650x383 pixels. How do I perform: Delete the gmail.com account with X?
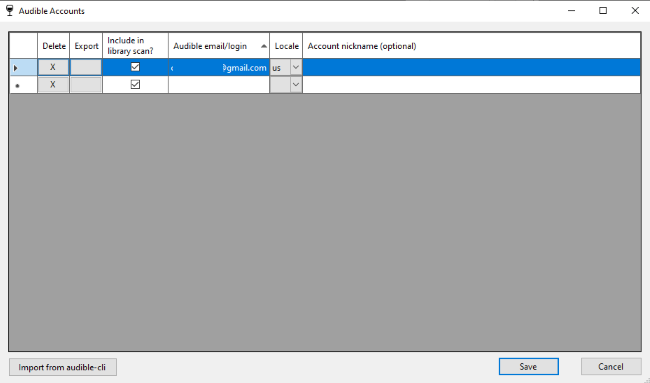coord(53,67)
